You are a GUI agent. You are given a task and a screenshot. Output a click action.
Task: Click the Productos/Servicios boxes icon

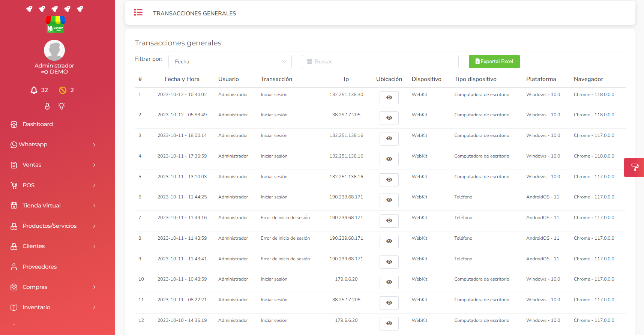[x=14, y=226]
